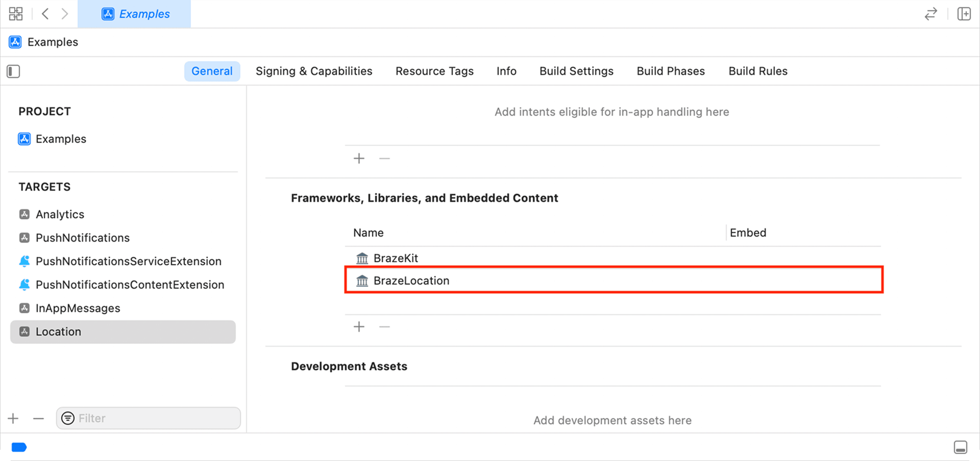Click the BrazeKit library icon
Screen dimensions: 980x461
click(x=362, y=258)
